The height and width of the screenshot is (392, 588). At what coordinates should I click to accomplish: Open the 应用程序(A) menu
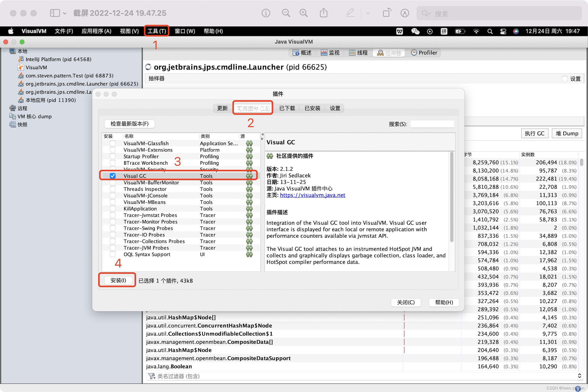coord(96,31)
